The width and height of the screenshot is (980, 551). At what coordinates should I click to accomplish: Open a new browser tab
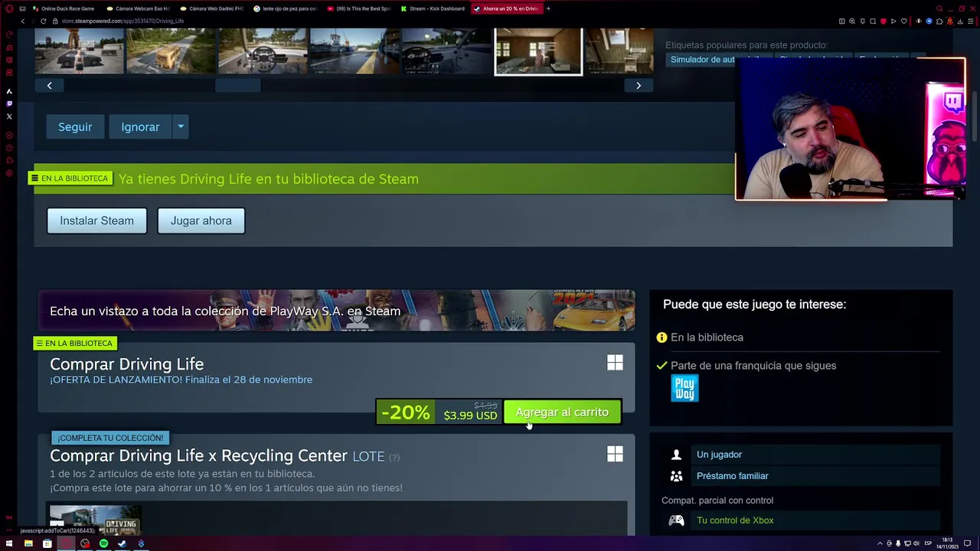pyautogui.click(x=548, y=8)
